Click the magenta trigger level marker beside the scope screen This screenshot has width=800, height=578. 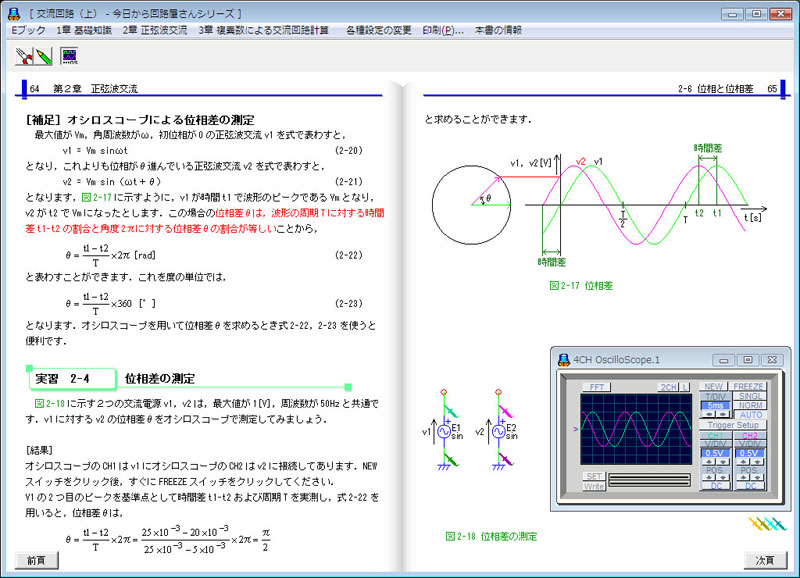click(576, 429)
